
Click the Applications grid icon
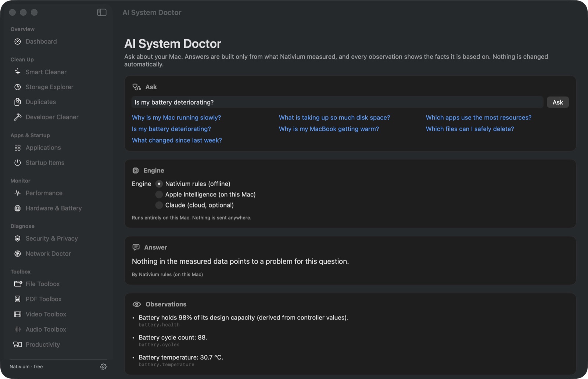18,148
